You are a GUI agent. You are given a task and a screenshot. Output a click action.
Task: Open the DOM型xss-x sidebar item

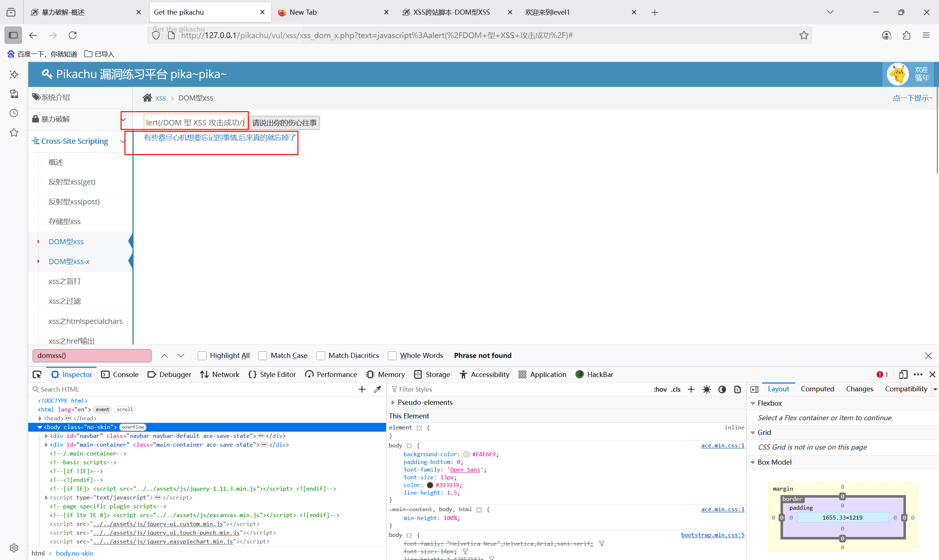coord(69,261)
